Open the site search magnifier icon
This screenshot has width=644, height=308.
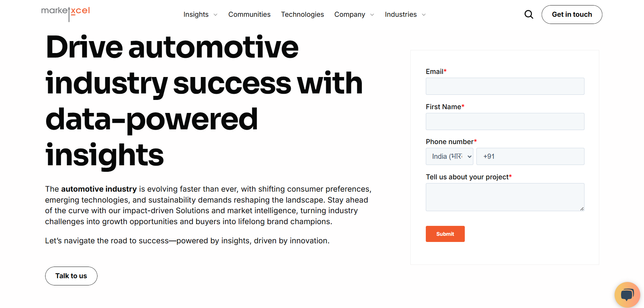pyautogui.click(x=528, y=14)
